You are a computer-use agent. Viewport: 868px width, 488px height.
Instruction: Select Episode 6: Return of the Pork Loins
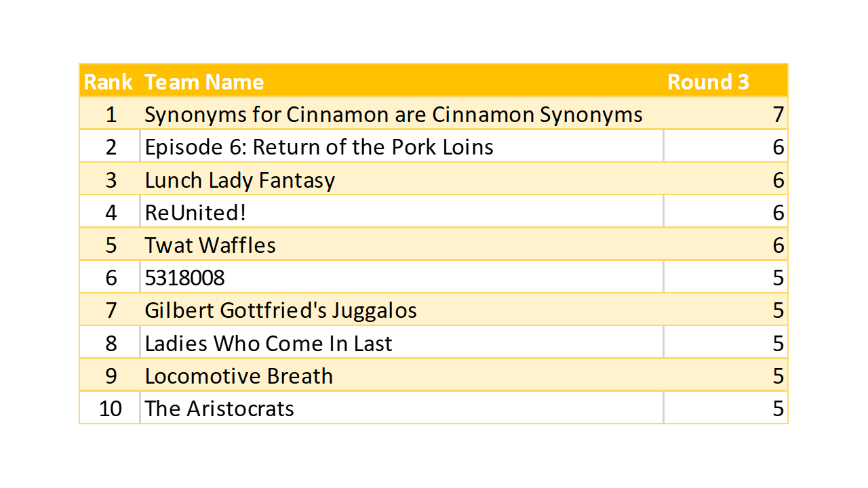(x=319, y=147)
